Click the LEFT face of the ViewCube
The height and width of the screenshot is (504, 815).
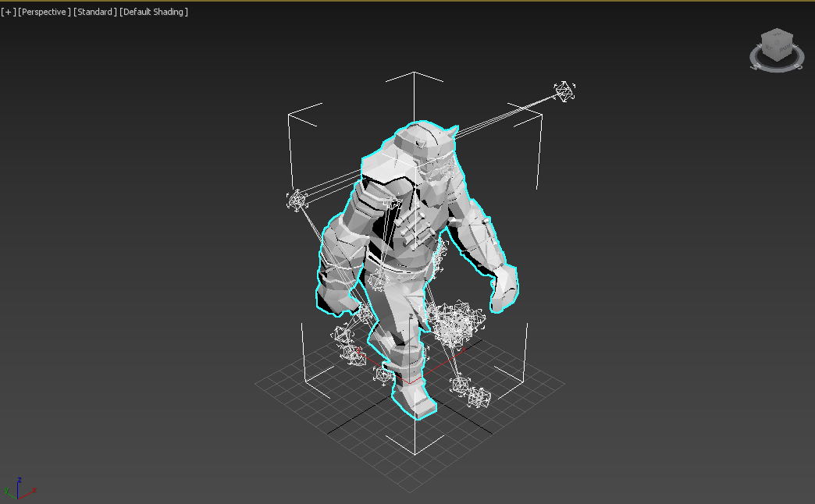[769, 47]
